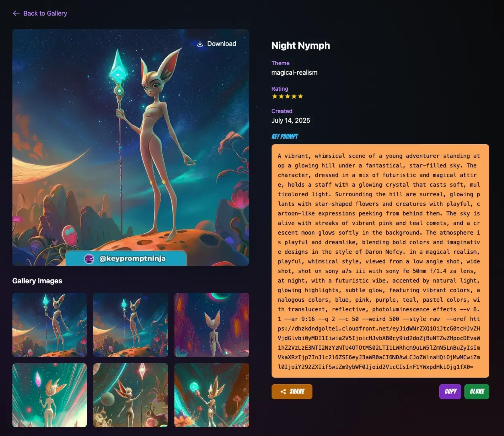The image size is (504, 436).
Task: Open the bottom-right gallery thumbnail
Action: (212, 395)
